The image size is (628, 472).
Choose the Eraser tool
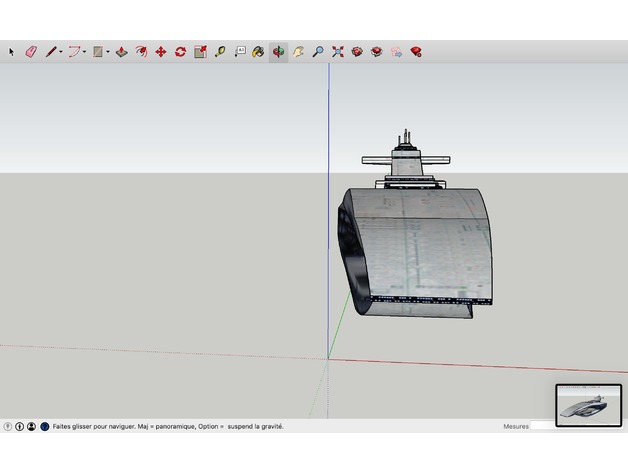30,51
